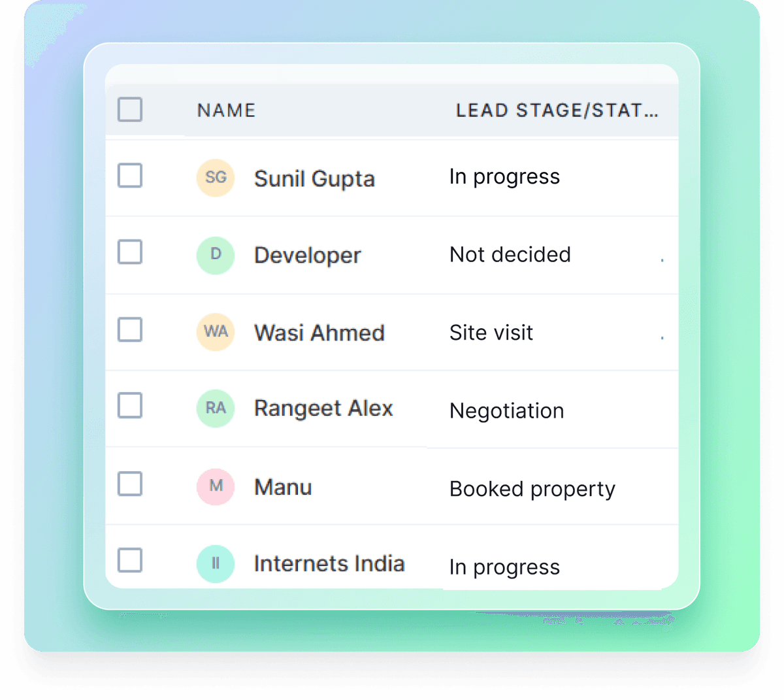Viewport: 784px width, 700px height.
Task: Open the NAME column header
Action: click(x=225, y=110)
